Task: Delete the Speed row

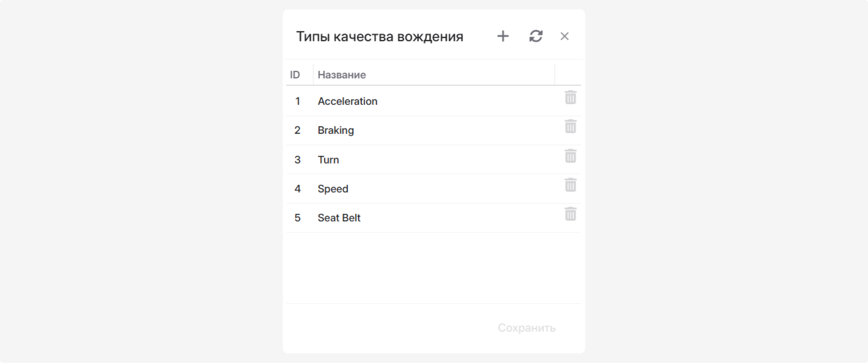Action: [x=570, y=185]
